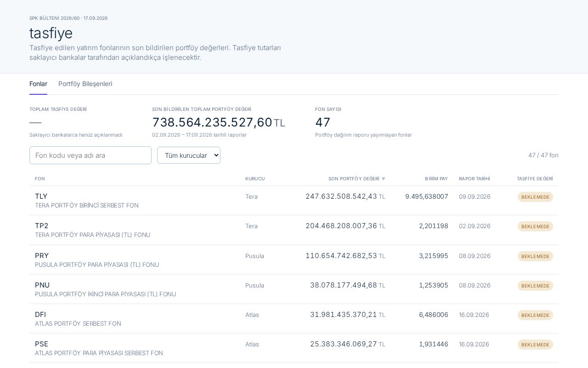The image size is (588, 368).
Task: Click the fund name Atlas Portföy Serbest Fon
Action: click(x=78, y=324)
